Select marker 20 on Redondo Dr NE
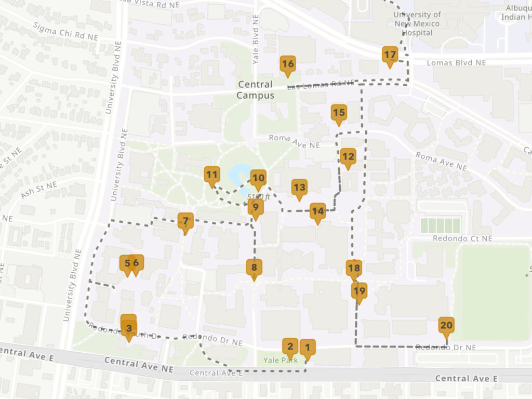Image resolution: width=532 pixels, height=399 pixels. click(x=446, y=326)
